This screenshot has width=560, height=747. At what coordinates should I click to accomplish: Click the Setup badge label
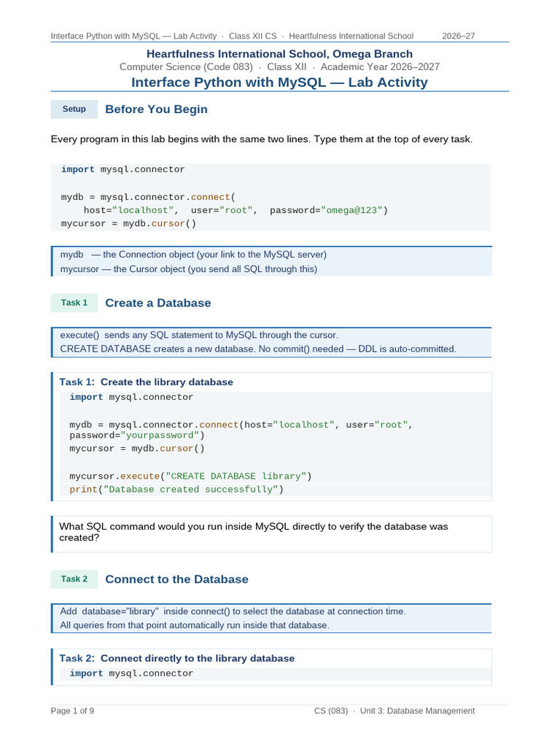[x=74, y=109]
